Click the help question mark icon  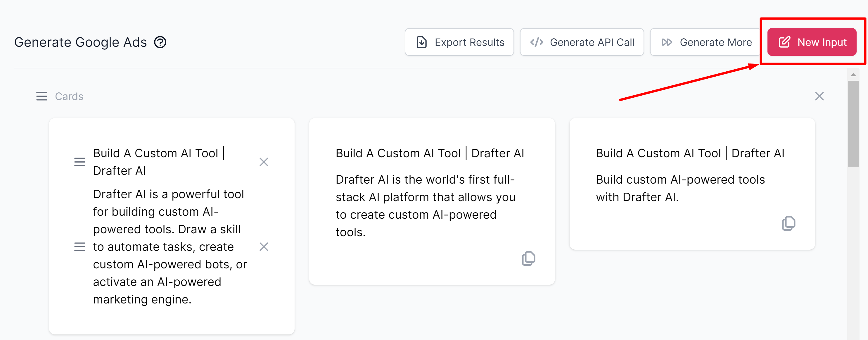(x=160, y=42)
